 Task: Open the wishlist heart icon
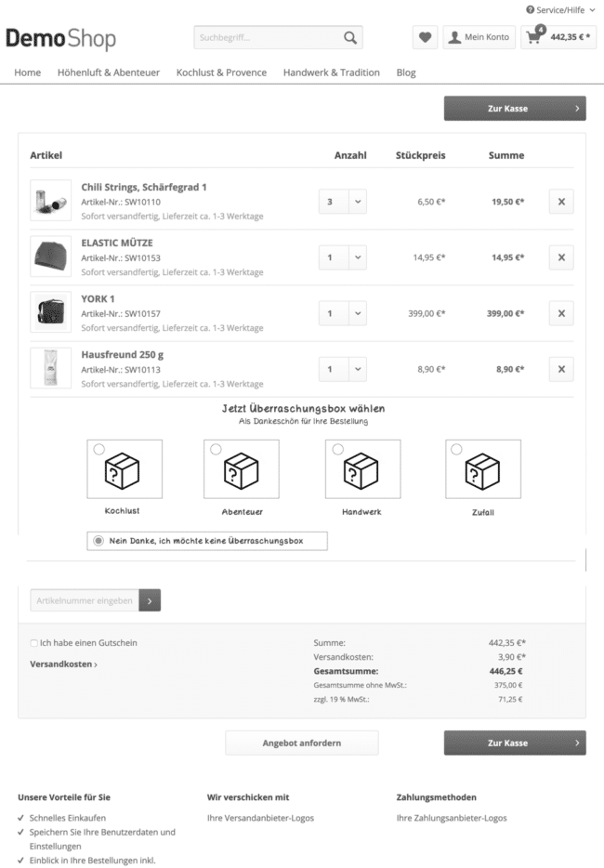(426, 37)
